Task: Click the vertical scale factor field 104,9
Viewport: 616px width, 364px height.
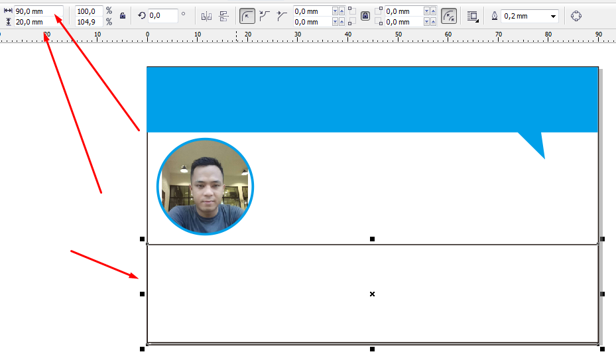Action: pos(89,22)
